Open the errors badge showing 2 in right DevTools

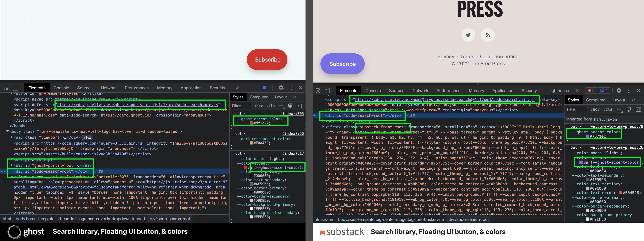click(591, 91)
